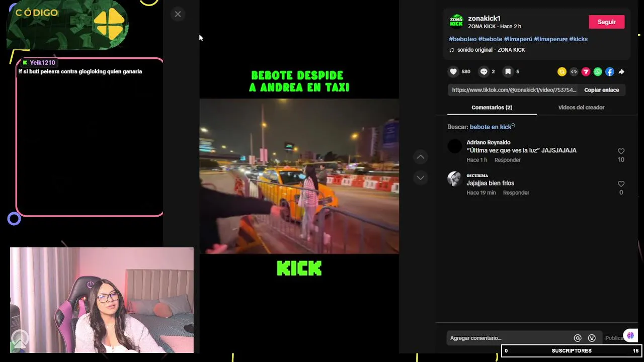Reply to OSCURIMA's comment
644x362 pixels.
click(516, 193)
